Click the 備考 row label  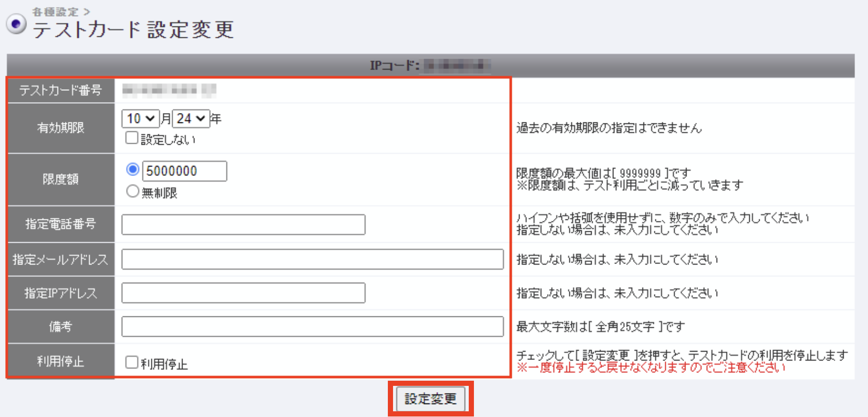61,327
